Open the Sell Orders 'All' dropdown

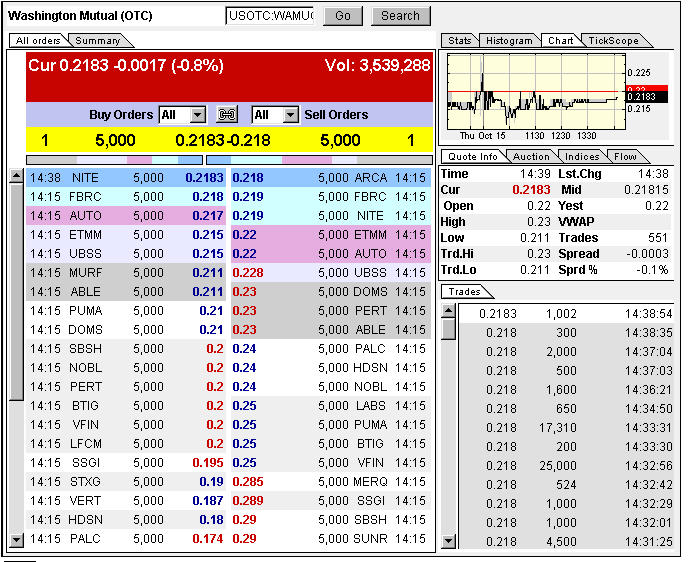pyautogui.click(x=275, y=115)
